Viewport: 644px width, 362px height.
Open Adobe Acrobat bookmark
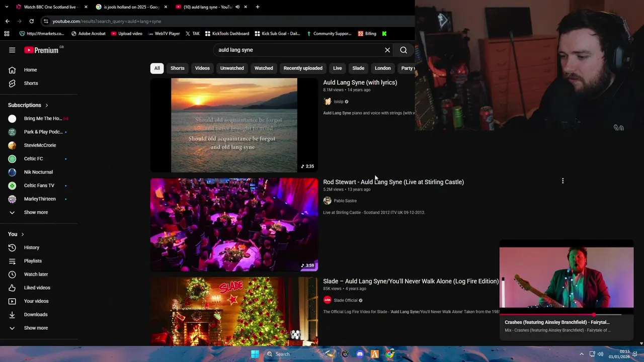pos(88,34)
